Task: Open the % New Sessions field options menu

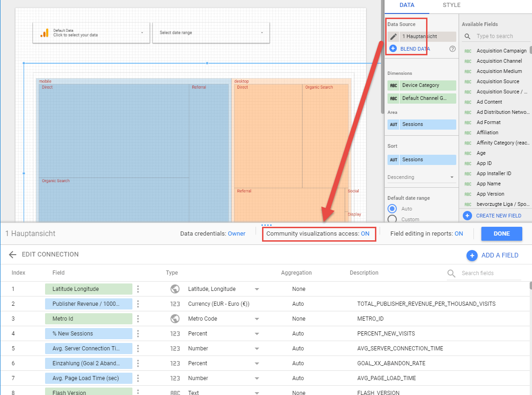Action: [138, 334]
